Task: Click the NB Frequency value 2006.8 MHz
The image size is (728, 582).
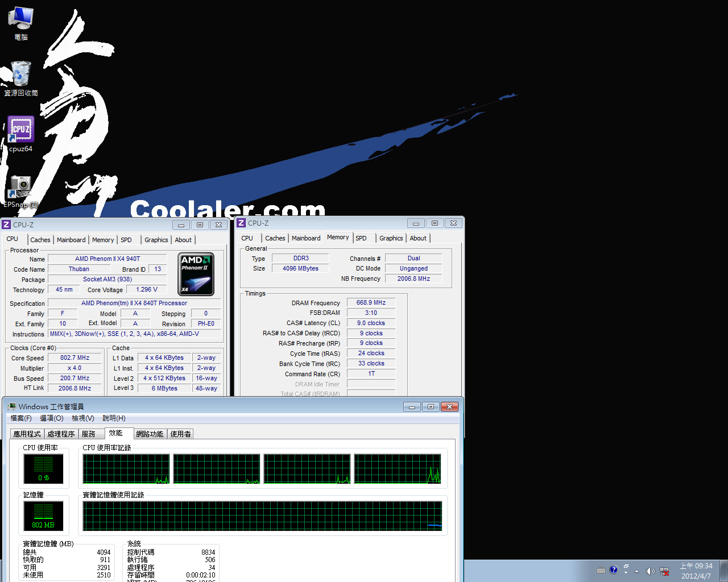Action: point(413,278)
